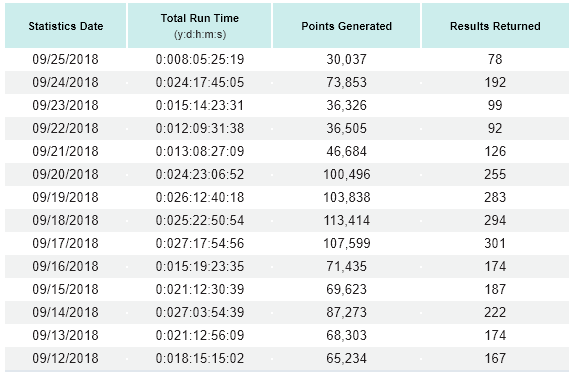Screen dimensions: 572x373
Task: Select the 09/19/2018 date cell
Action: tap(66, 197)
